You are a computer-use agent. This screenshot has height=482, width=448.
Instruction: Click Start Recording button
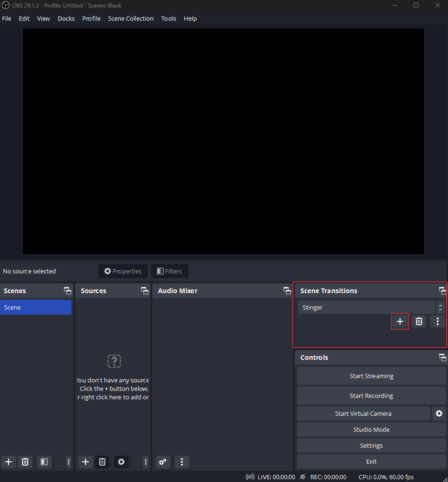tap(371, 396)
